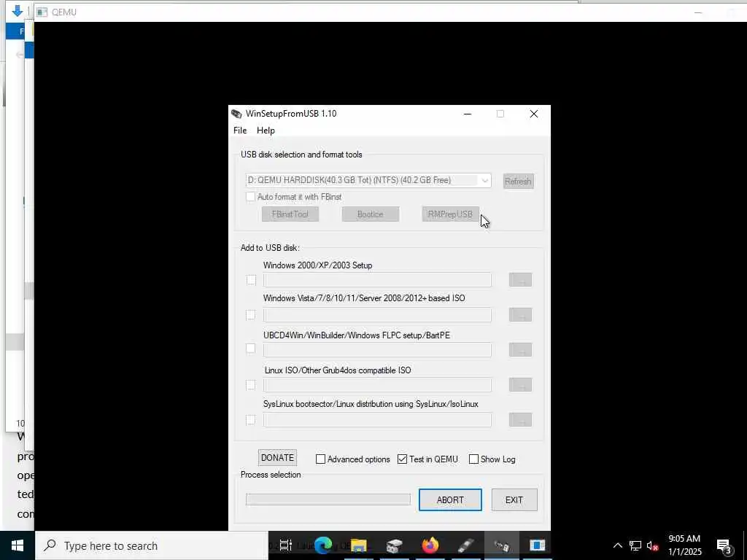This screenshot has width=747, height=560.
Task: Click the network tray icon
Action: [635, 545]
